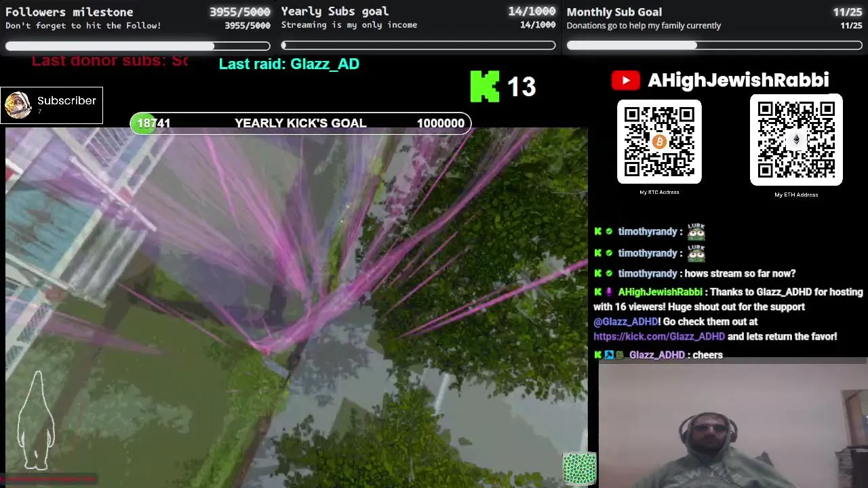Image resolution: width=868 pixels, height=488 pixels.
Task: Click blue hammer badge beside Glazz_ADHD
Action: coord(609,354)
